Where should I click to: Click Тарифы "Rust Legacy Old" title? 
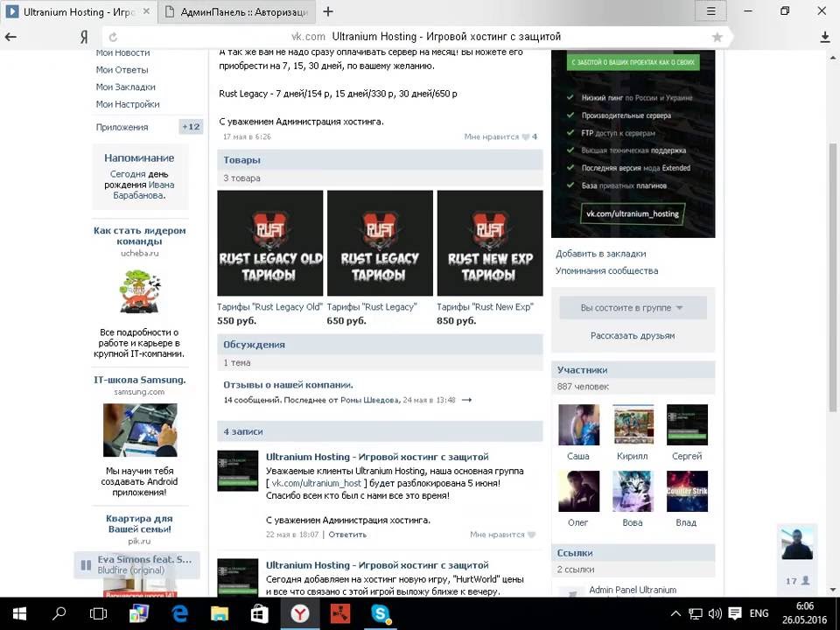point(269,307)
